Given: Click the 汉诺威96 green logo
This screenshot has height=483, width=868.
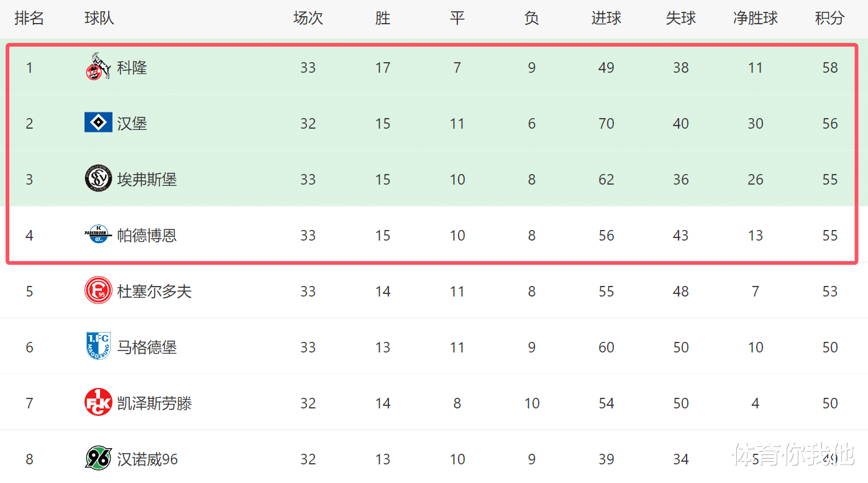Looking at the screenshot, I should [x=98, y=458].
